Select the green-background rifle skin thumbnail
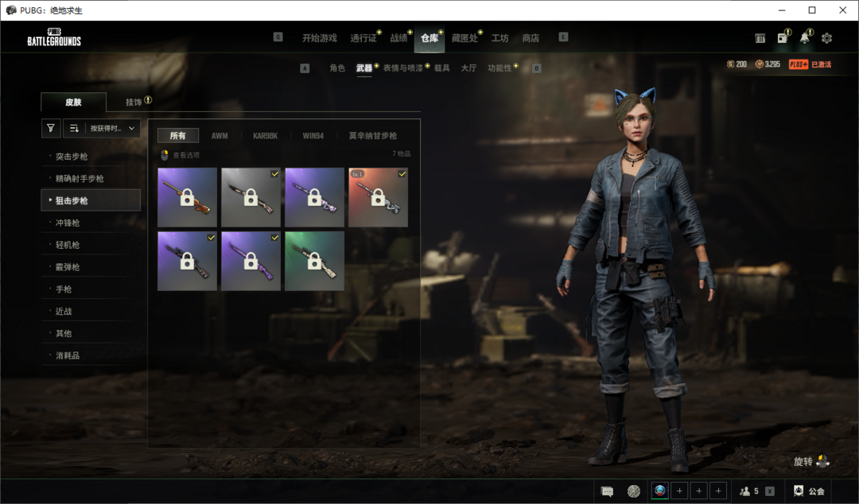859x504 pixels. pyautogui.click(x=314, y=261)
